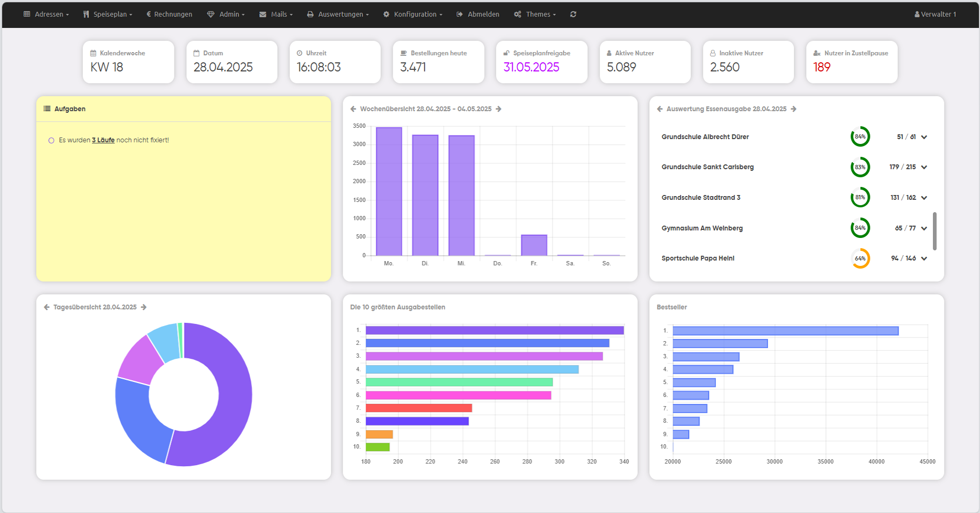This screenshot has height=513, width=980.
Task: Toggle the task circle for unfixed Läufe
Action: pos(52,141)
